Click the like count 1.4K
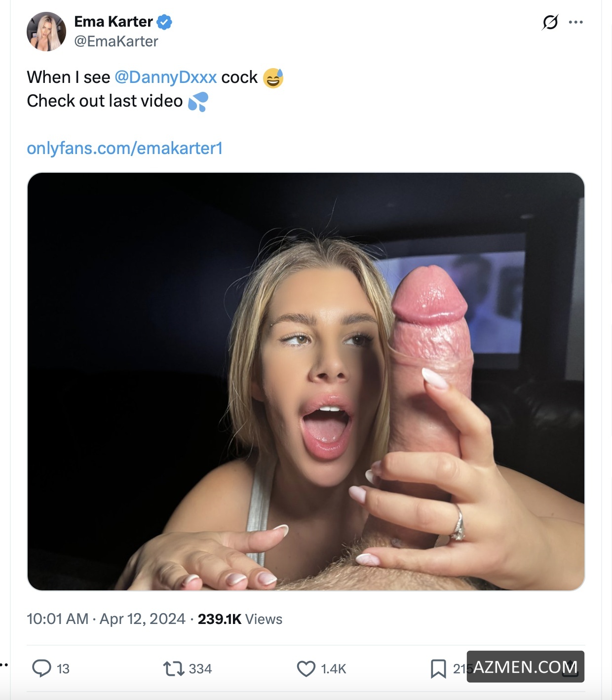The image size is (612, 700). pyautogui.click(x=334, y=669)
